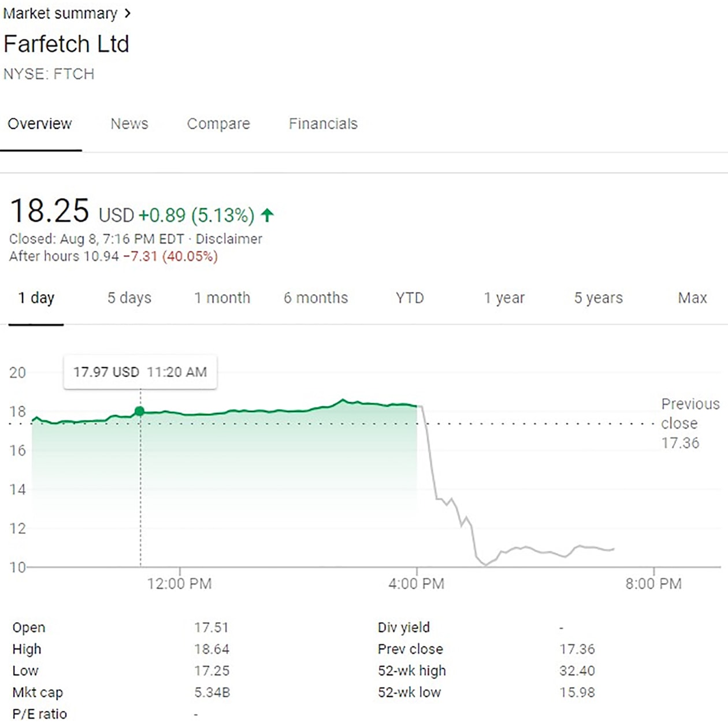Open the Disclaimer link
Image resolution: width=728 pixels, height=728 pixels.
pos(229,239)
